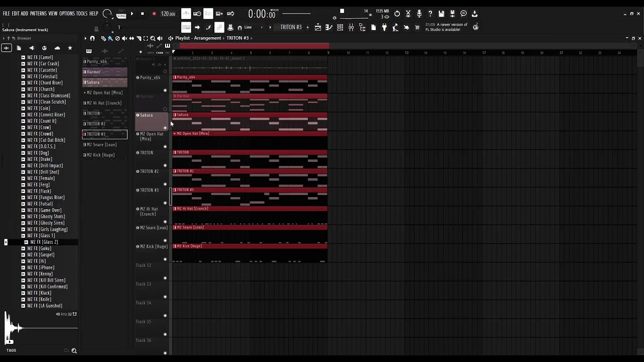This screenshot has height=362, width=644.
Task: Set the 120.000 tempo field
Action: pos(168,14)
